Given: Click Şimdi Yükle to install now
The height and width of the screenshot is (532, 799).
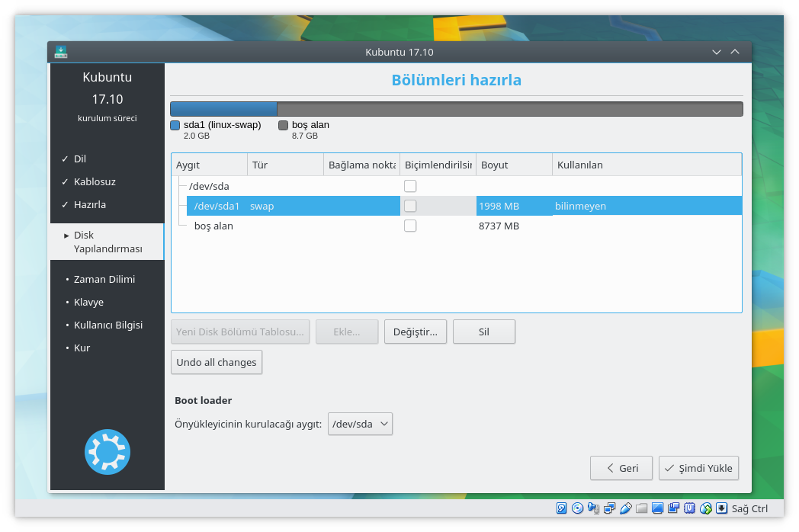Looking at the screenshot, I should pyautogui.click(x=698, y=468).
